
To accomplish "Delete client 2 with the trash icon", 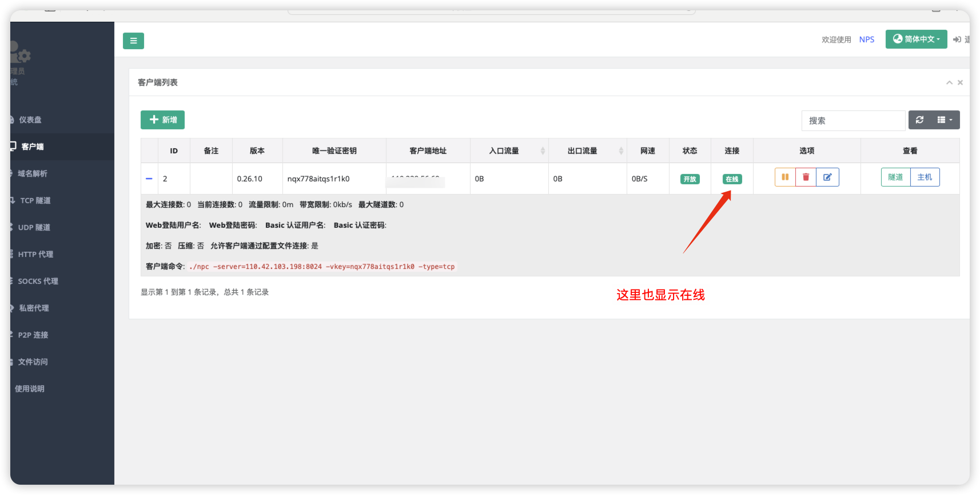I will [806, 177].
